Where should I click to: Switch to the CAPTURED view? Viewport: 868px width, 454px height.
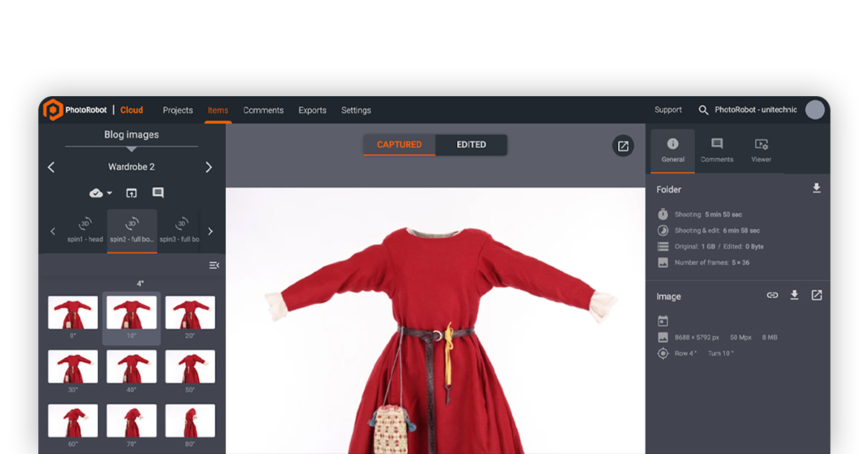pyautogui.click(x=399, y=145)
